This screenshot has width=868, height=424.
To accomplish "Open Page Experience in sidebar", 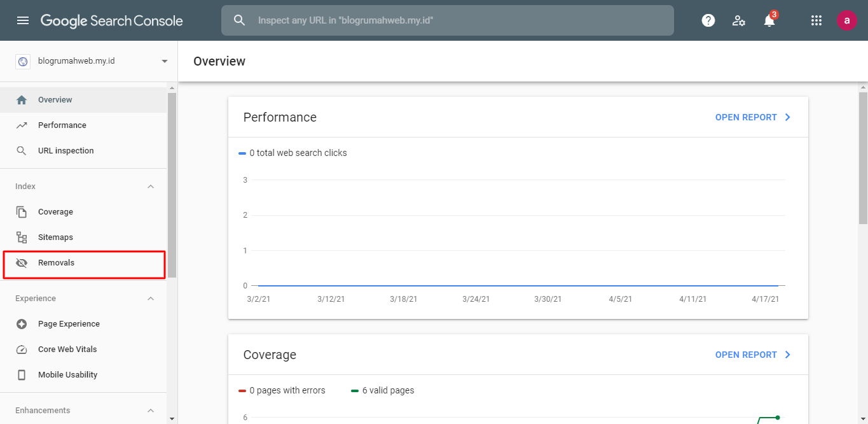I will (83, 324).
